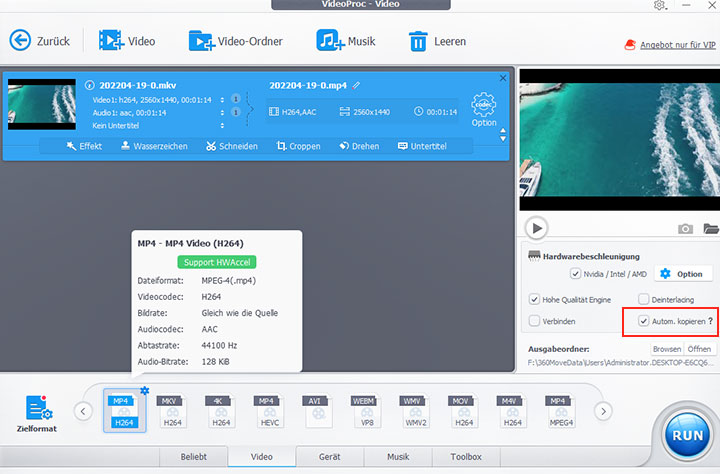
Task: Clear the list with Leeren trash icon
Action: [x=418, y=41]
